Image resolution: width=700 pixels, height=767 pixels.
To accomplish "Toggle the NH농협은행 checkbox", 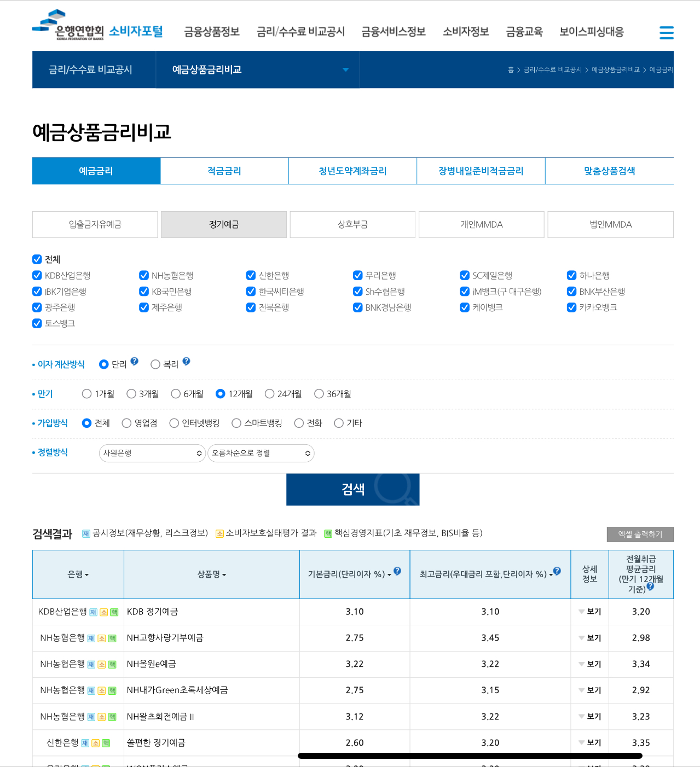I will (x=144, y=275).
